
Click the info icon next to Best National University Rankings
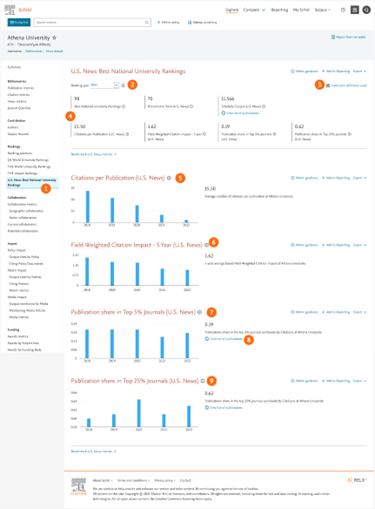pos(124,106)
